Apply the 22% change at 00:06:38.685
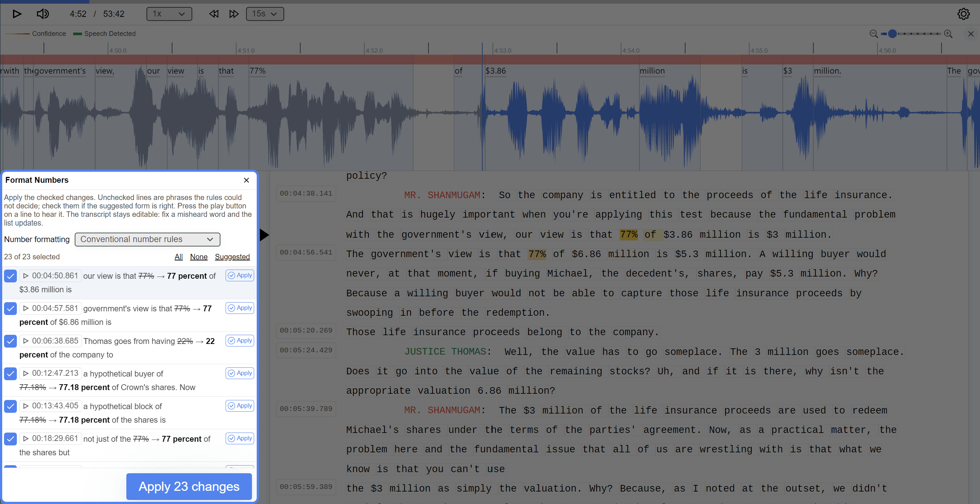 (x=240, y=340)
